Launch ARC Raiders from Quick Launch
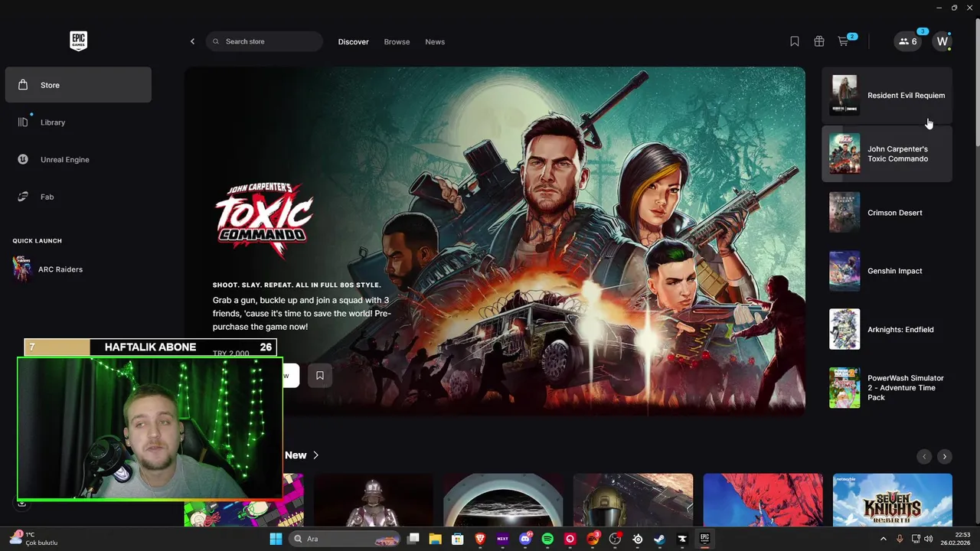Screen dimensions: 980x551 (60, 269)
